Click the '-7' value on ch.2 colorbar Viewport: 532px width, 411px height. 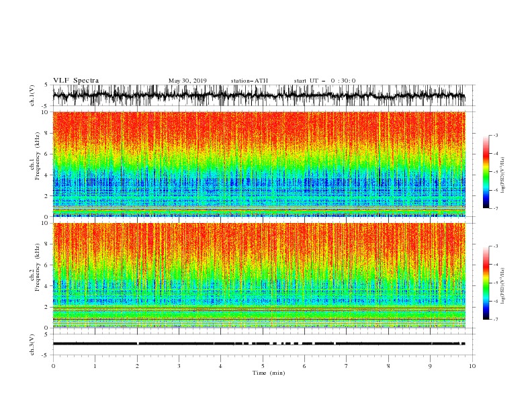495,320
